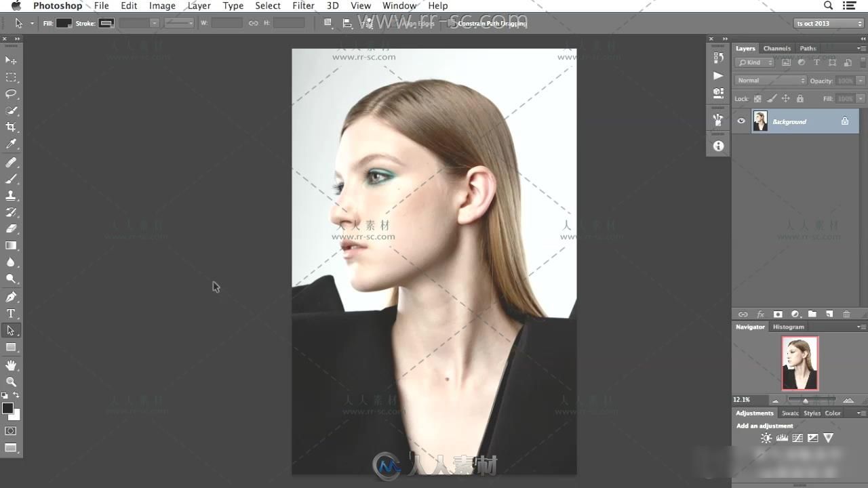Toggle filter for pixel layers
The image size is (868, 488).
tap(786, 62)
